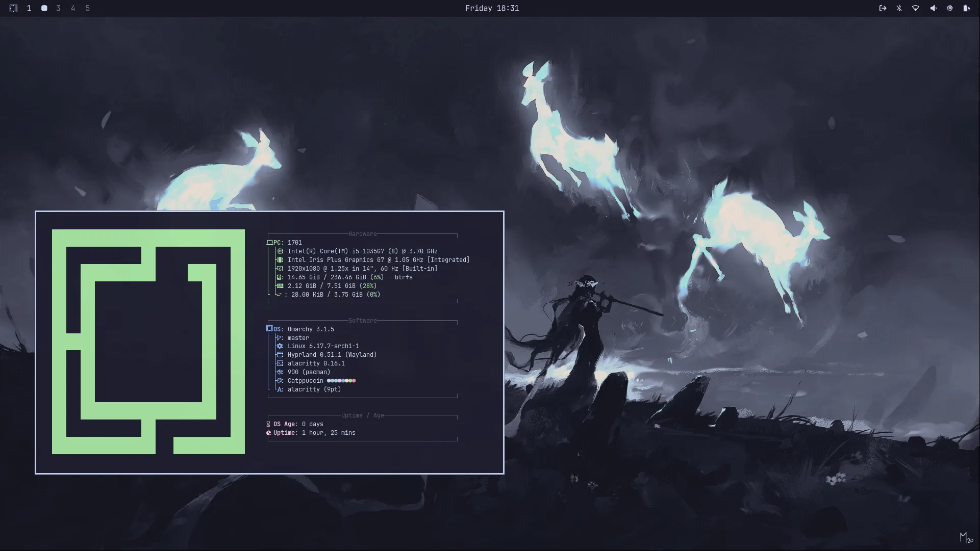Select the active workspace 2 indicator

[44, 8]
